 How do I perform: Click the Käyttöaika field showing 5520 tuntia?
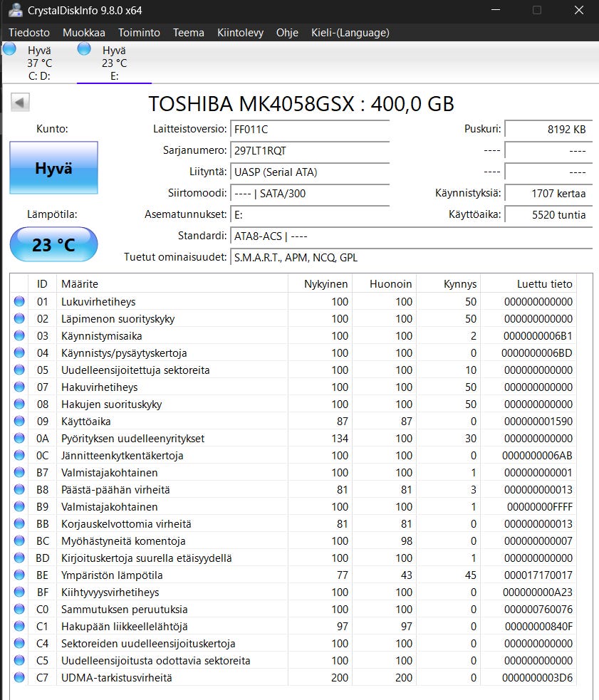(x=548, y=215)
